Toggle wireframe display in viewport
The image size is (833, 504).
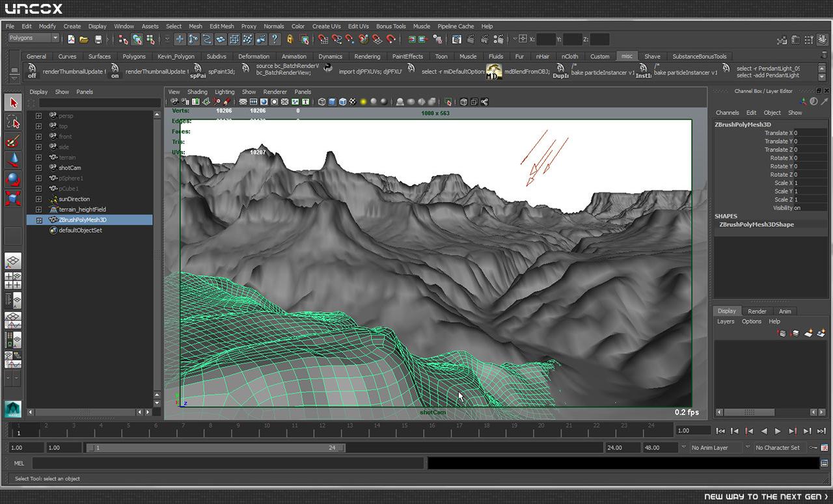(321, 102)
